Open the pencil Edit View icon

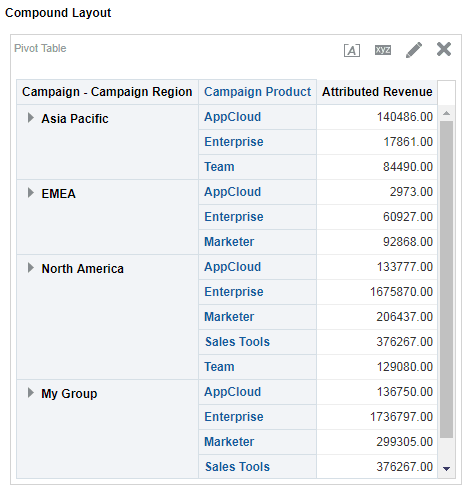tap(414, 50)
